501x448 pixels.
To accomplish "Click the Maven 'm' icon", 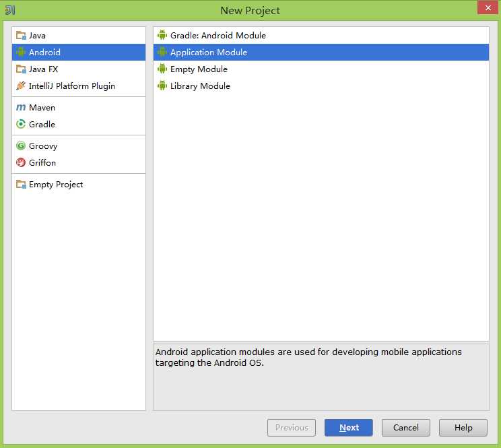I will 21,107.
